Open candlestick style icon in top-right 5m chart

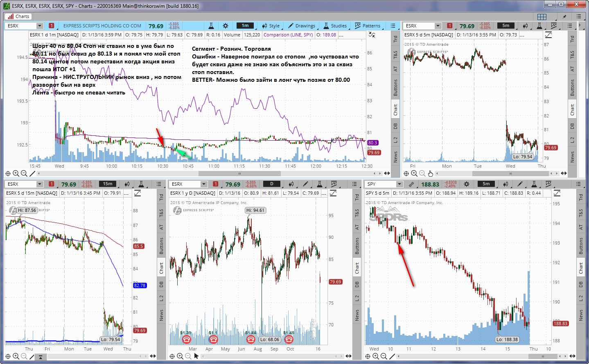point(525,26)
